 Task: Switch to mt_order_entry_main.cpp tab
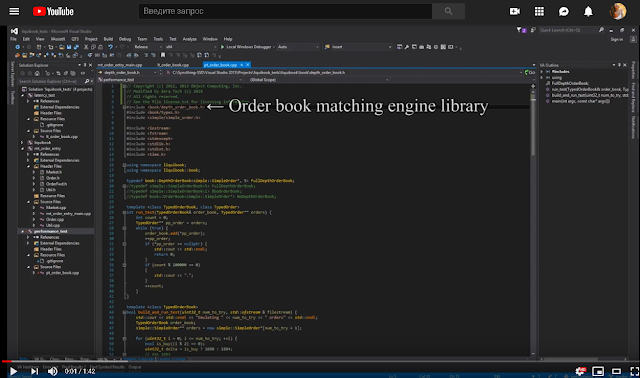pyautogui.click(x=120, y=65)
